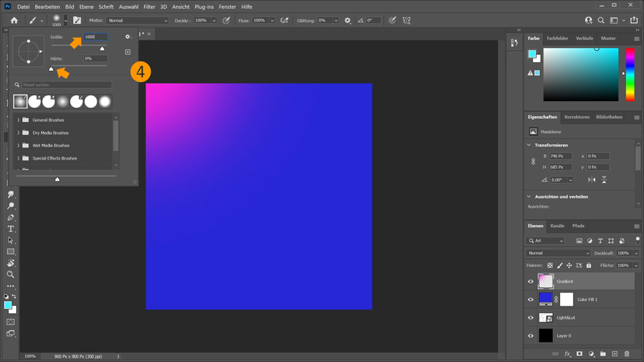This screenshot has height=362, width=644.
Task: Switch to the Farbfelder tab
Action: [557, 38]
